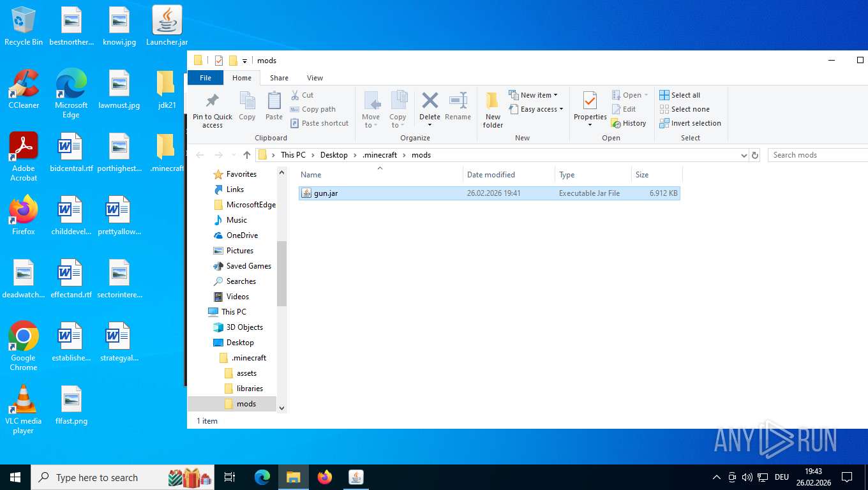Click the Open ribbon command

630,95
